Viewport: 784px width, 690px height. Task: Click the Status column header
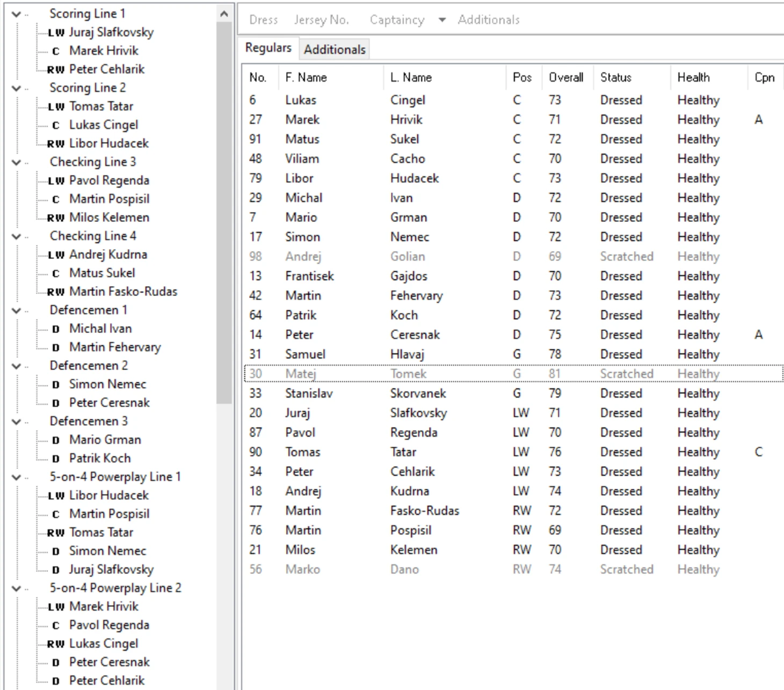(x=615, y=77)
